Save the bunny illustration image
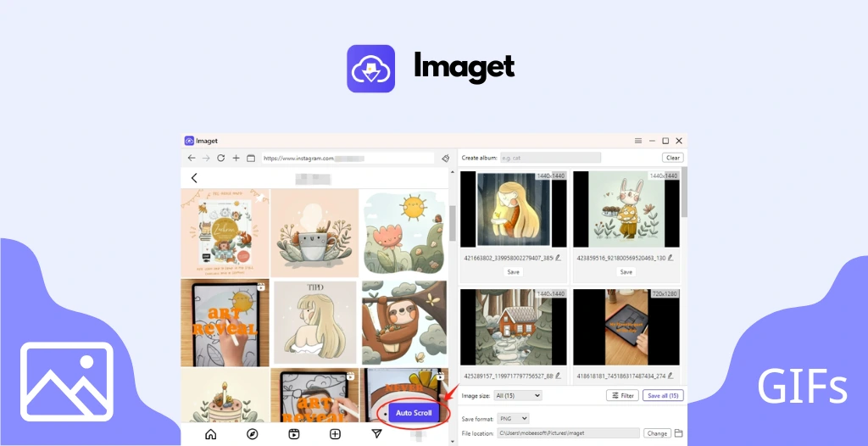868x446 pixels. click(626, 272)
